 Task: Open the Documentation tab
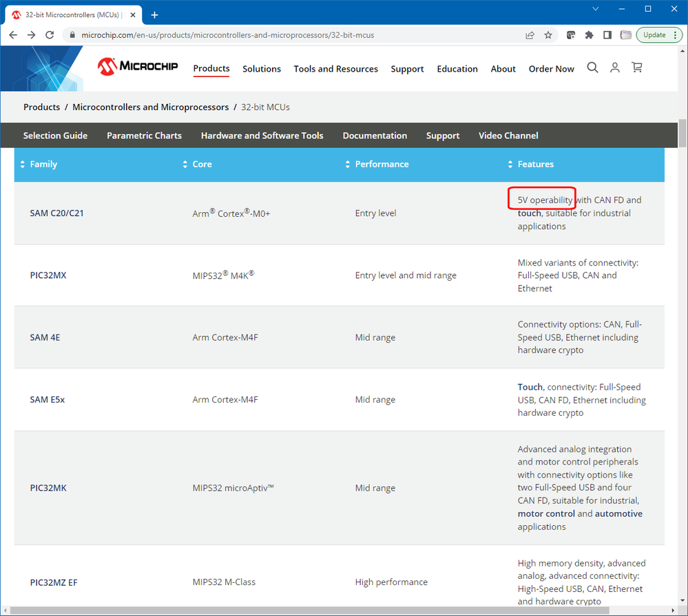coord(375,136)
